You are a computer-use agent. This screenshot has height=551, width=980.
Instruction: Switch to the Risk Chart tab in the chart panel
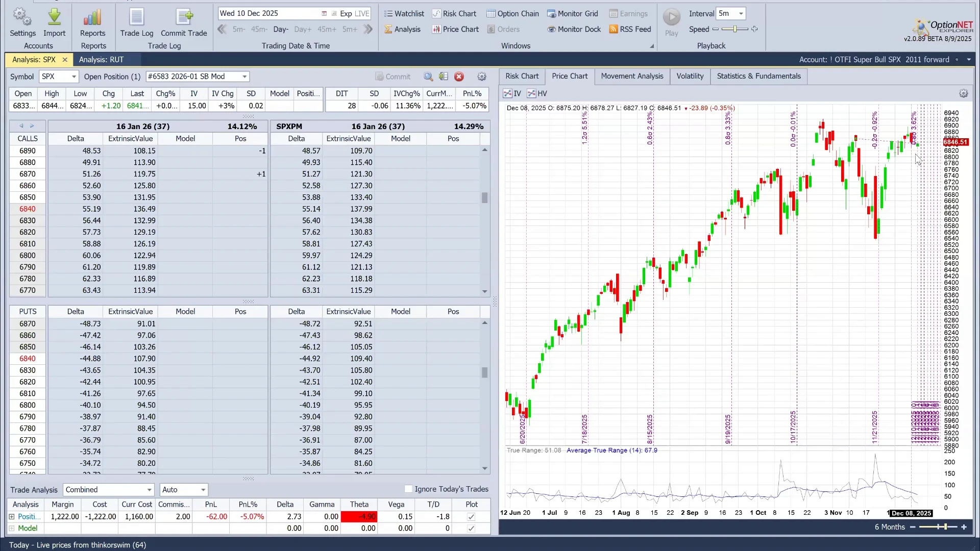[x=522, y=76]
